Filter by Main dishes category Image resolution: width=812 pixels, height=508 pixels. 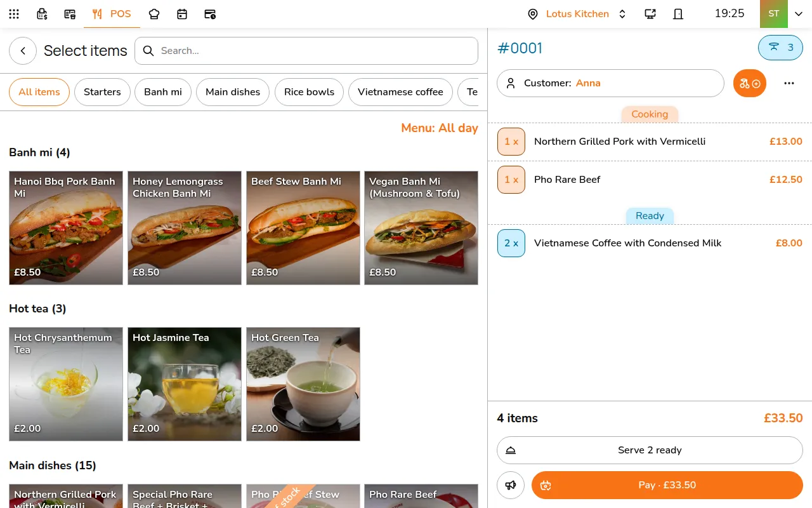(x=233, y=92)
